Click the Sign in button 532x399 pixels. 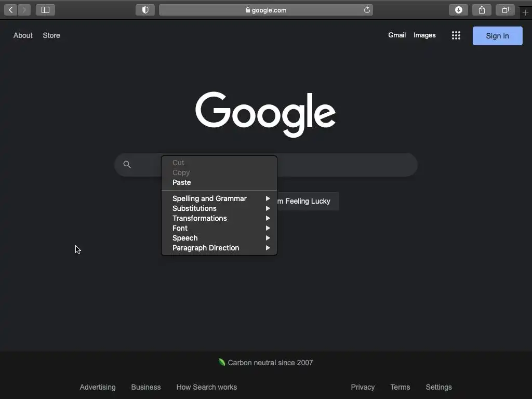(x=497, y=36)
